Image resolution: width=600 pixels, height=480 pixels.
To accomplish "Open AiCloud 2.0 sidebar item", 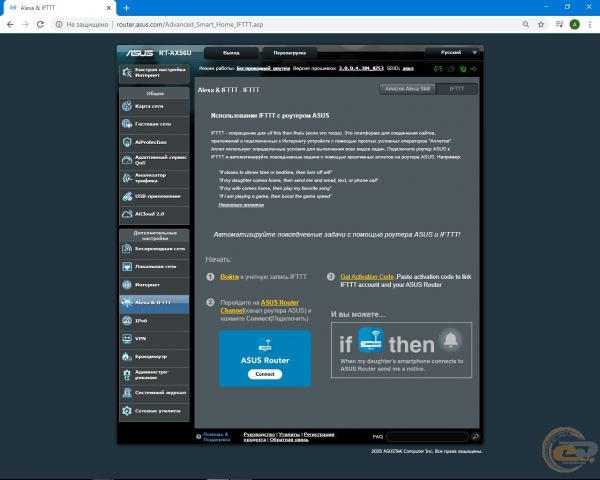I will (x=154, y=214).
